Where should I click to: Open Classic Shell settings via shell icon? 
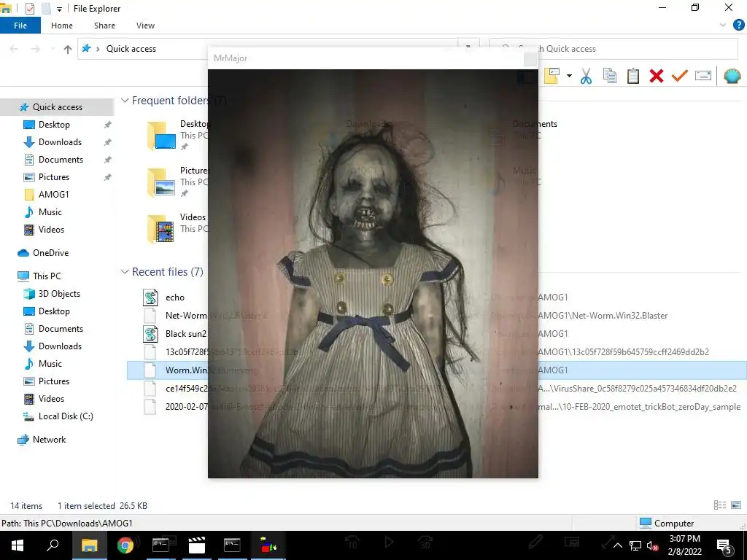click(732, 76)
